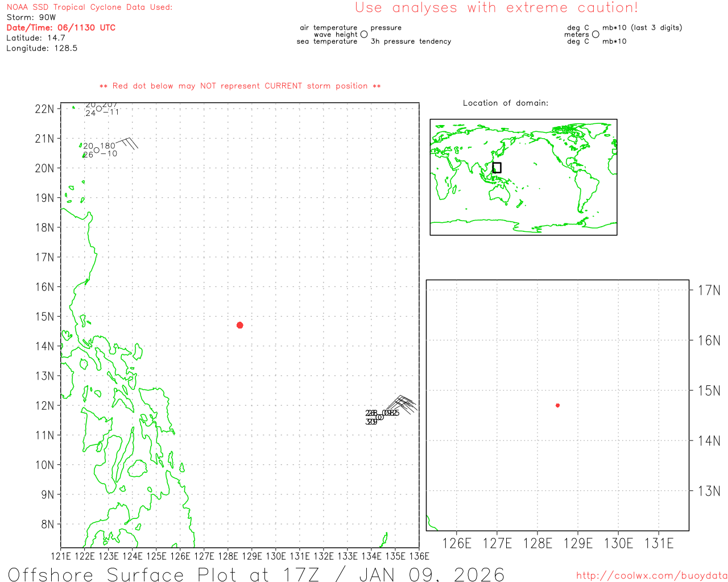This screenshot has height=582, width=728.
Task: Click the red storm dot on the main map
Action: (240, 325)
